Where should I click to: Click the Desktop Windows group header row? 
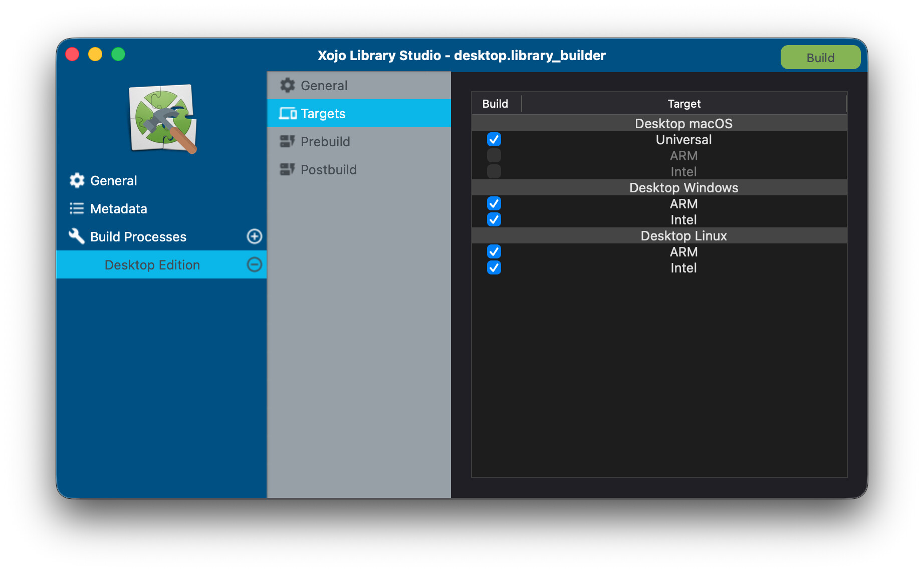click(x=683, y=187)
